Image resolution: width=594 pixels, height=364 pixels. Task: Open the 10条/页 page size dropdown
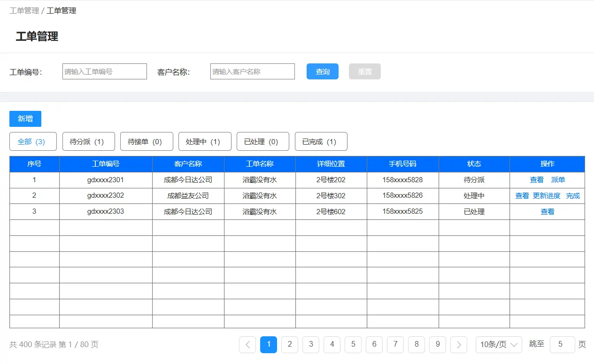coord(499,344)
